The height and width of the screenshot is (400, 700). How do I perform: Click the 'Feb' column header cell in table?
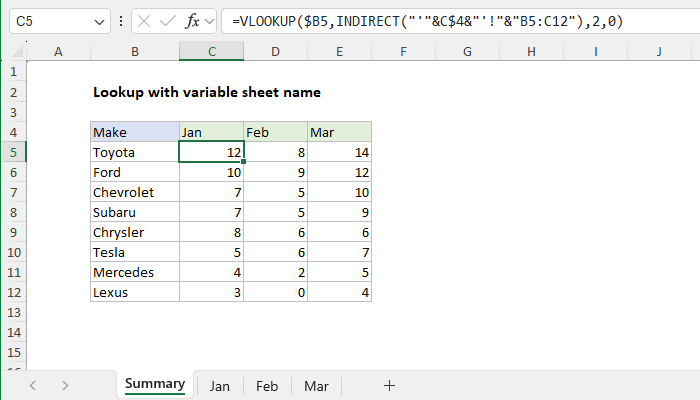[x=275, y=132]
